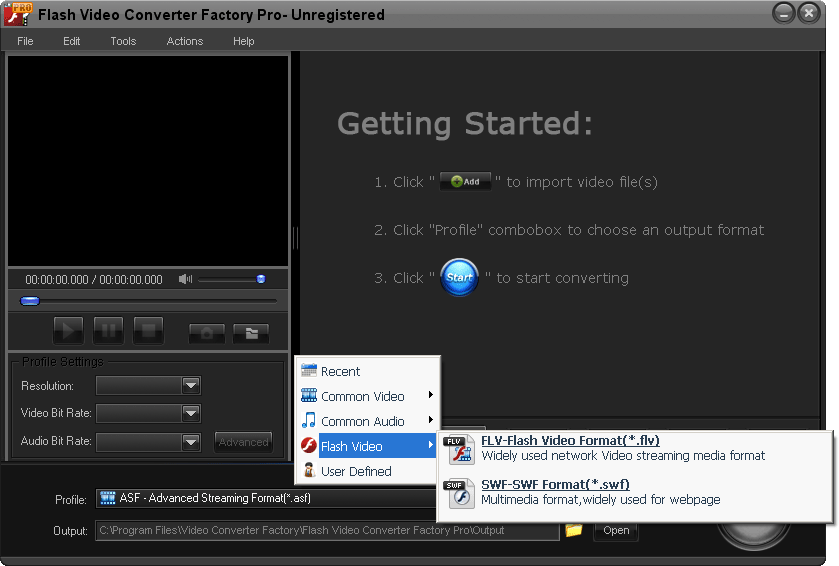Click the Flash Video red icon
Screen dimensions: 839x566
(309, 445)
